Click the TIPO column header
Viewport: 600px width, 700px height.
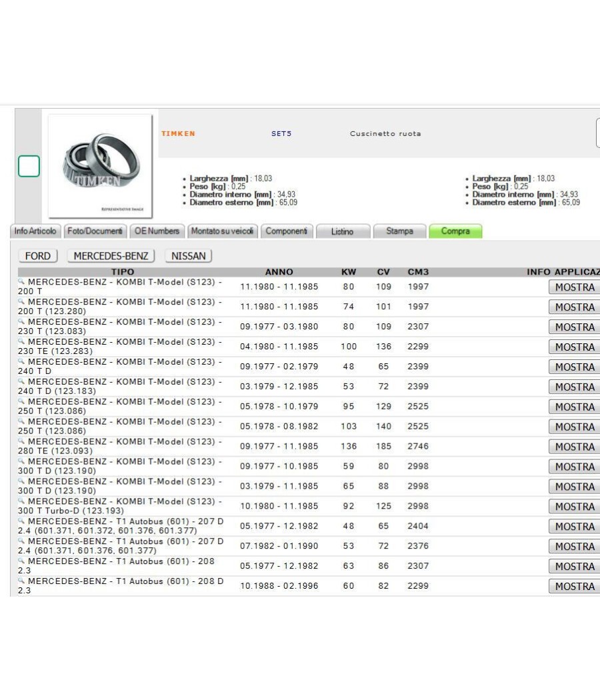click(123, 272)
